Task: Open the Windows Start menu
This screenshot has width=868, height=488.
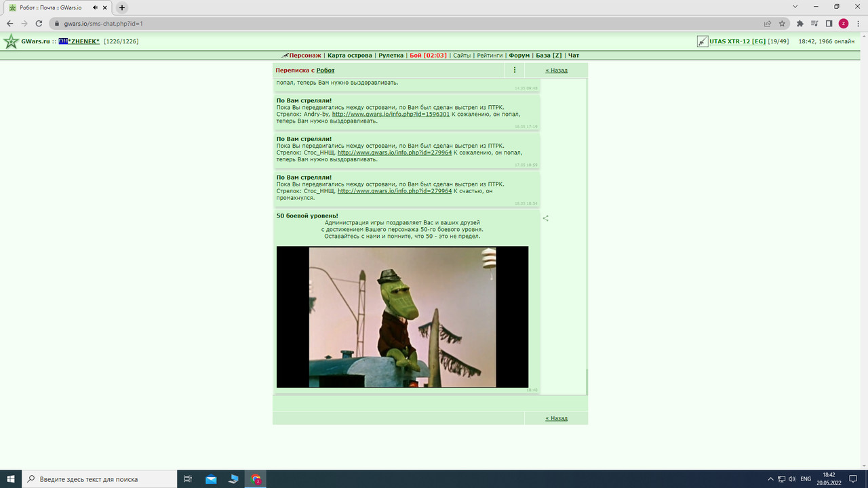Action: click(x=11, y=479)
